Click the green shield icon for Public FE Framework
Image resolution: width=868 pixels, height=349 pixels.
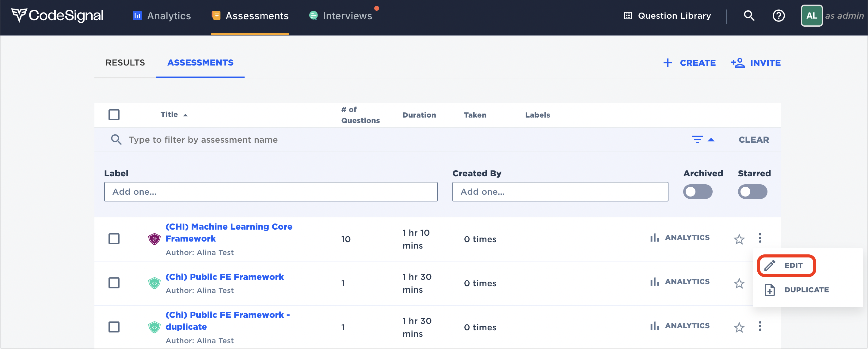154,283
